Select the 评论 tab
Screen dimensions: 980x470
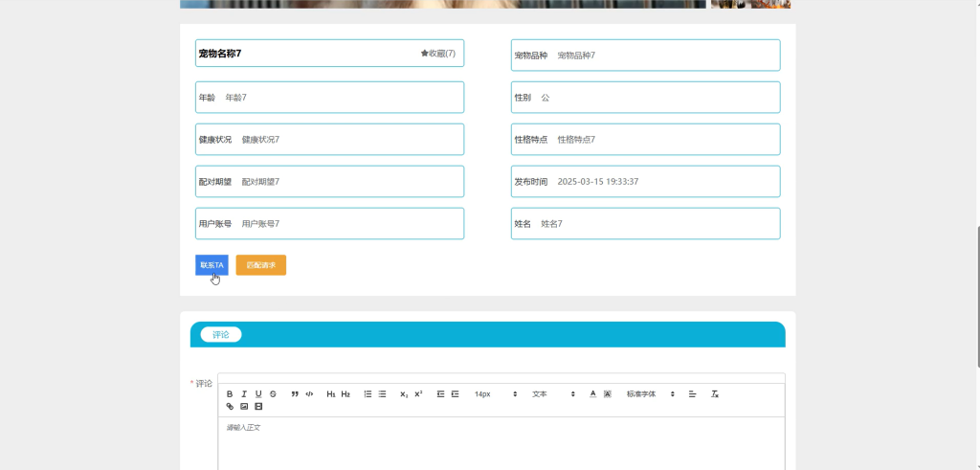[x=221, y=334]
